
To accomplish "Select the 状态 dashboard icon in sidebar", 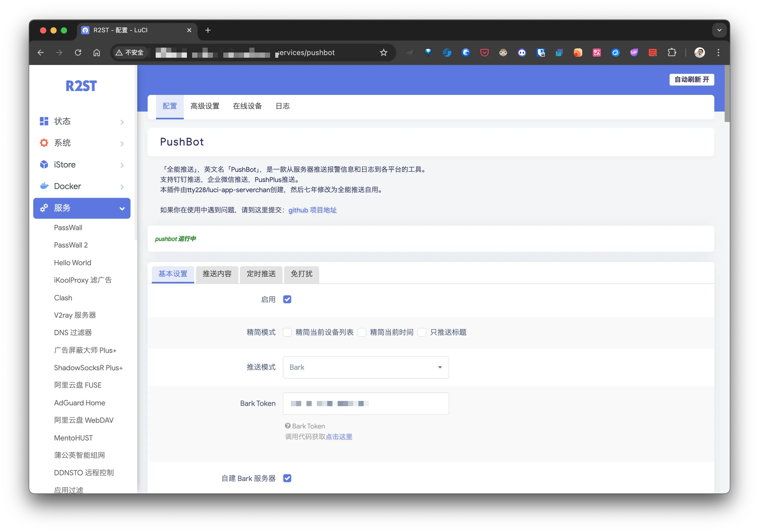I will pyautogui.click(x=44, y=121).
